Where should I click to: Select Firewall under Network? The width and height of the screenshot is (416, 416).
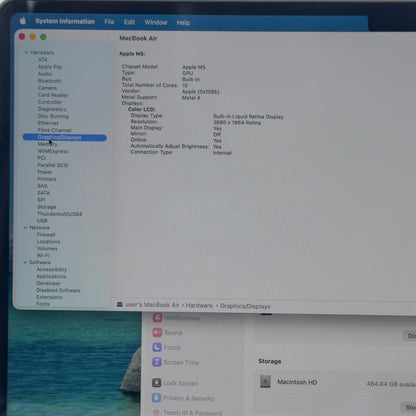pyautogui.click(x=46, y=235)
